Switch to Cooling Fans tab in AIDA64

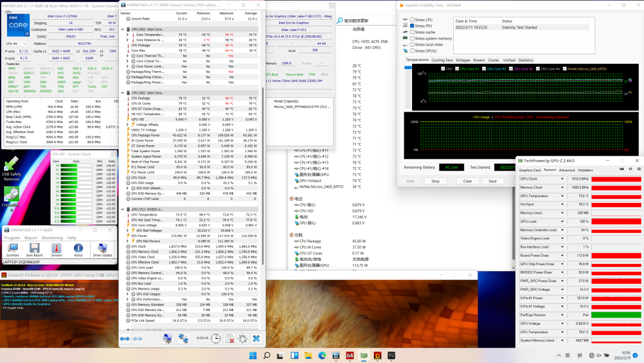tap(442, 60)
